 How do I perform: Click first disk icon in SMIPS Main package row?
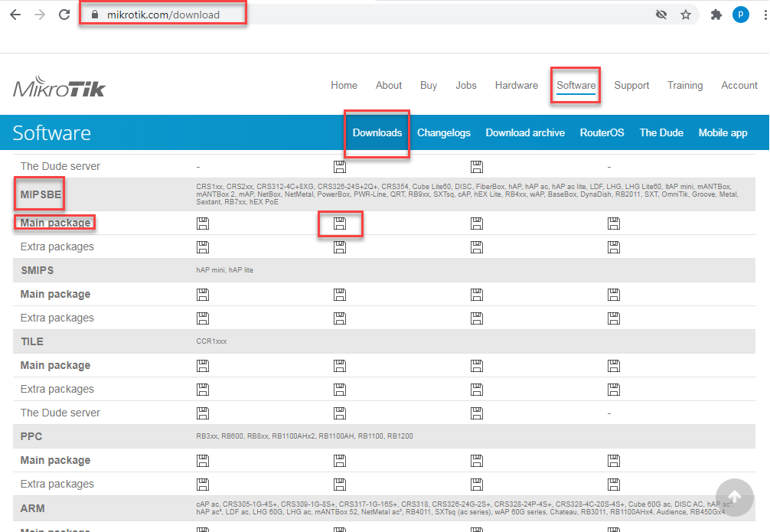click(x=203, y=295)
